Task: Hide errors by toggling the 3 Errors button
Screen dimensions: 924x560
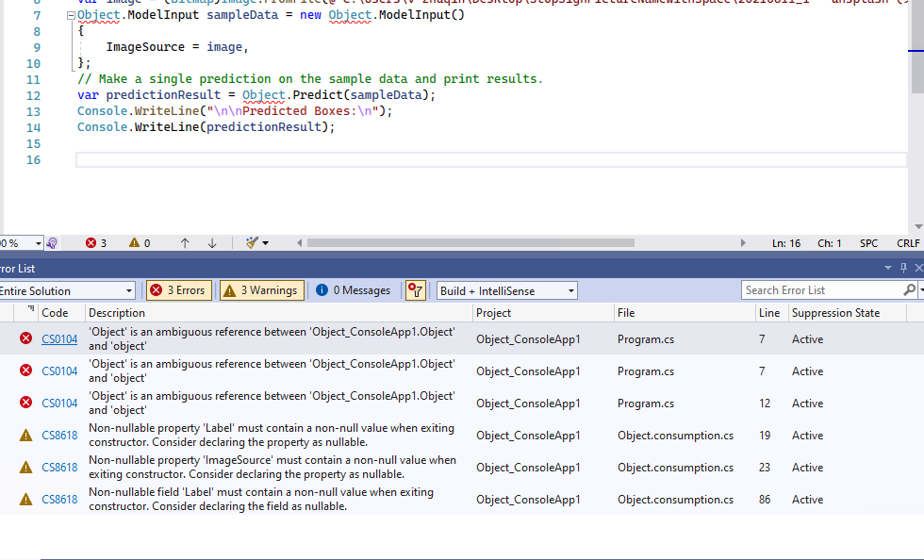Action: pos(178,289)
